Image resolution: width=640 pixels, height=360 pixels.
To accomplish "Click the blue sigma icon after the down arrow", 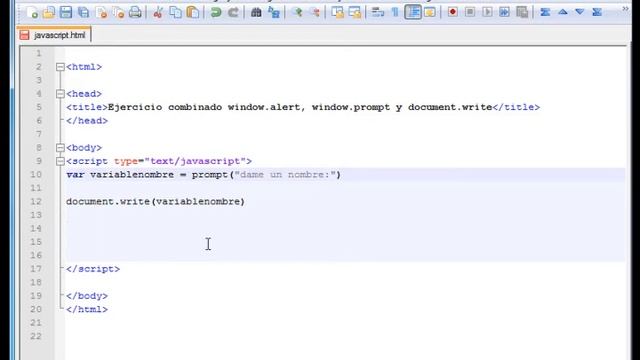I will tap(597, 12).
